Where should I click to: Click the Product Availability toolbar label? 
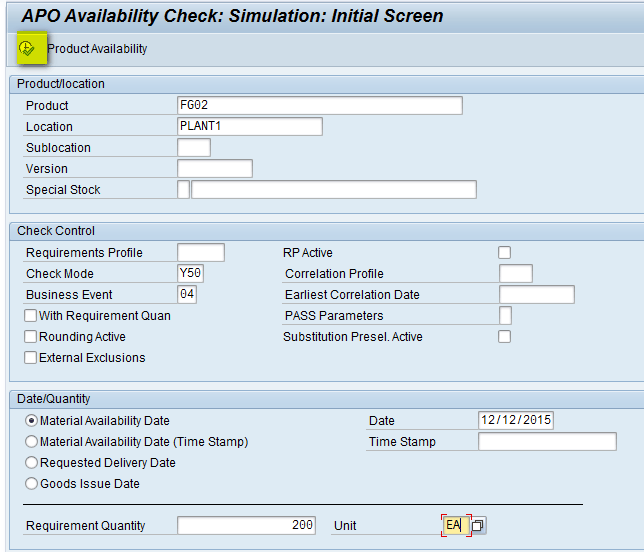click(x=97, y=49)
